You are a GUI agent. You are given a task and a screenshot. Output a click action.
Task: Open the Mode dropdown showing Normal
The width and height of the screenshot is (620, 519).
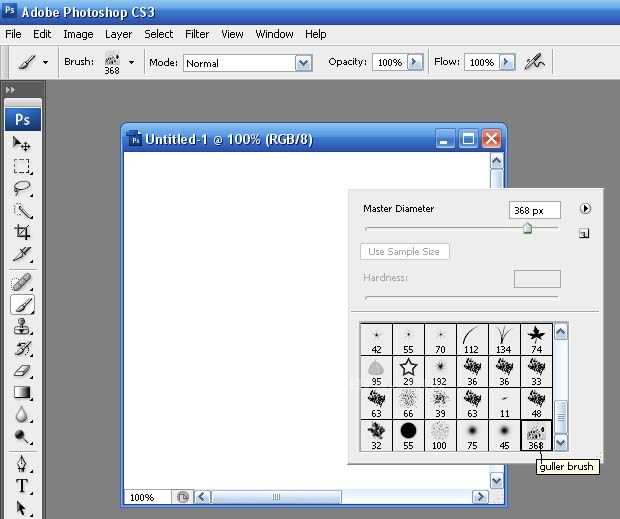[x=303, y=63]
